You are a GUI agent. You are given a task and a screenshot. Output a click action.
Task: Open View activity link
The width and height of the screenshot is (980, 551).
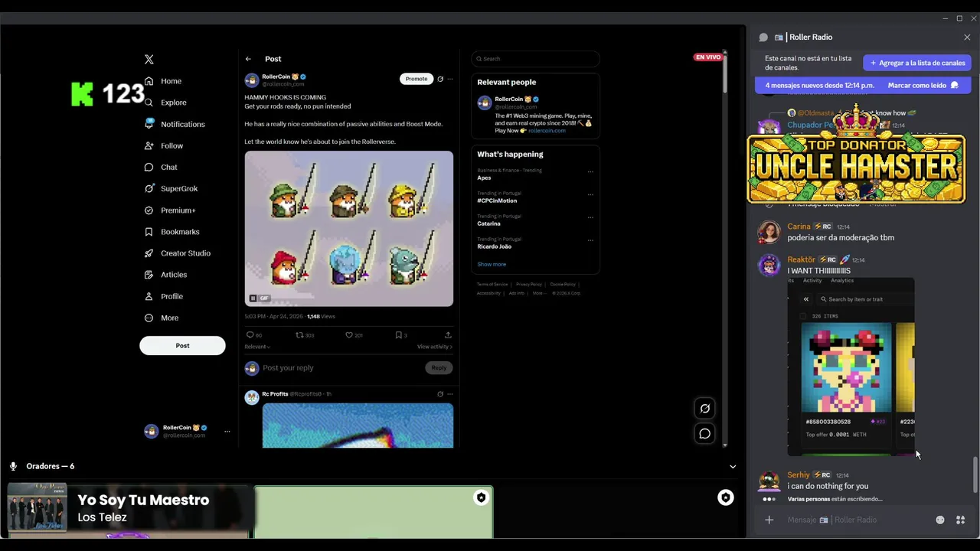coord(435,347)
